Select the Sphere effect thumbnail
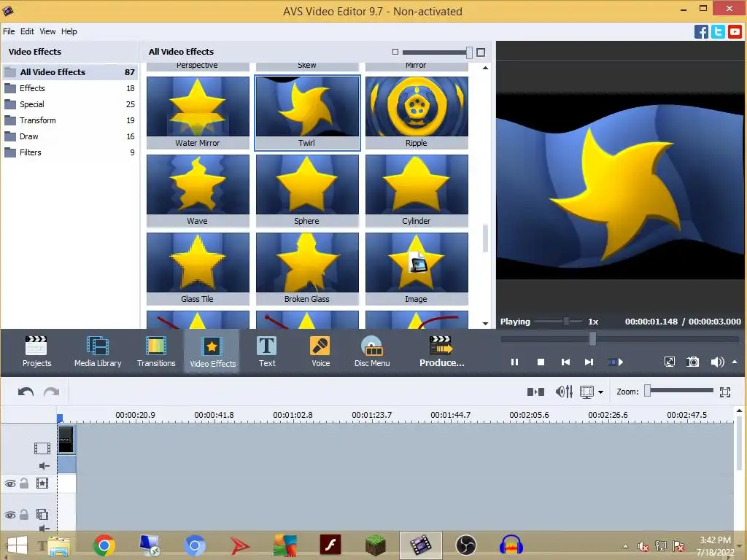This screenshot has width=747, height=560. point(307,190)
